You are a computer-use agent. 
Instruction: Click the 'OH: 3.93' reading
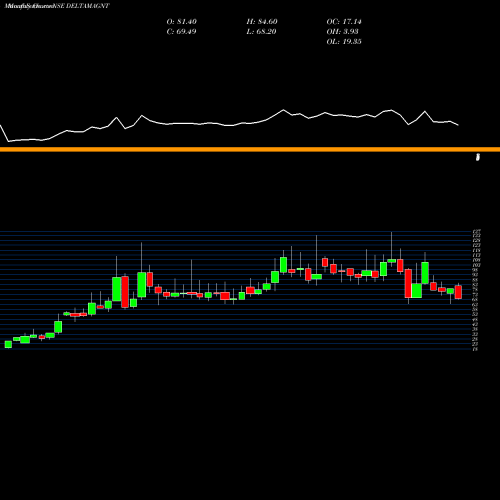pyautogui.click(x=342, y=32)
